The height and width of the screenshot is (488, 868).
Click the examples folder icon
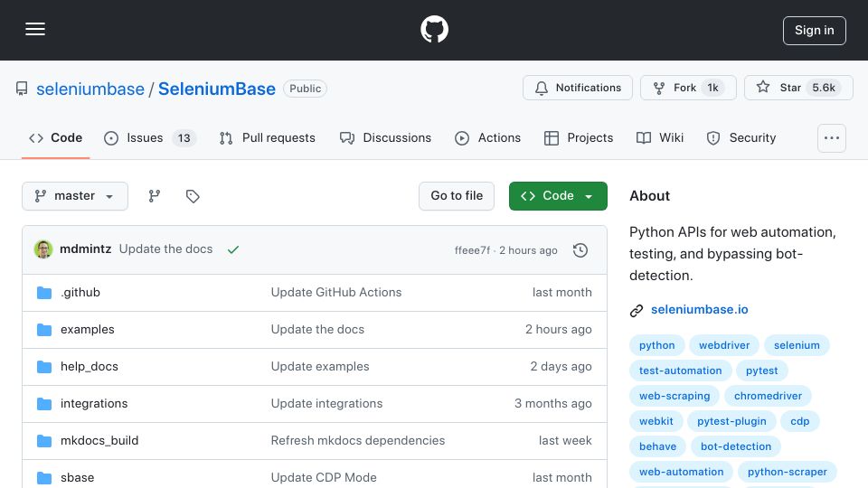(44, 330)
